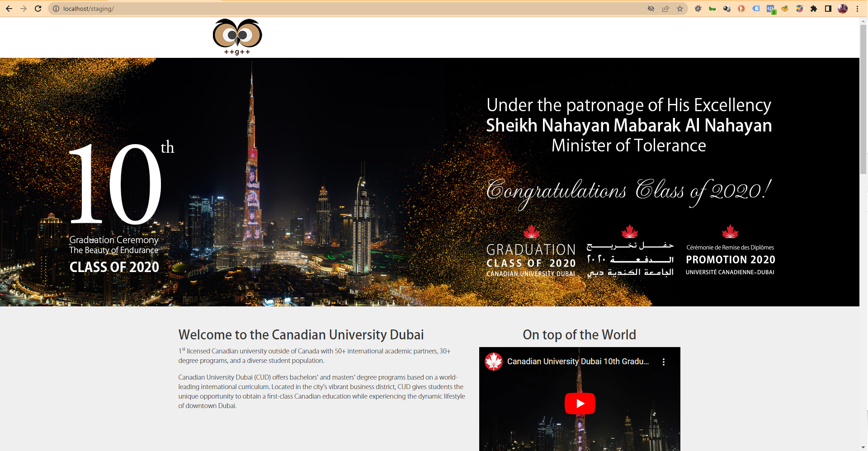The width and height of the screenshot is (868, 451).
Task: Open the blue tag extension icon
Action: click(756, 9)
